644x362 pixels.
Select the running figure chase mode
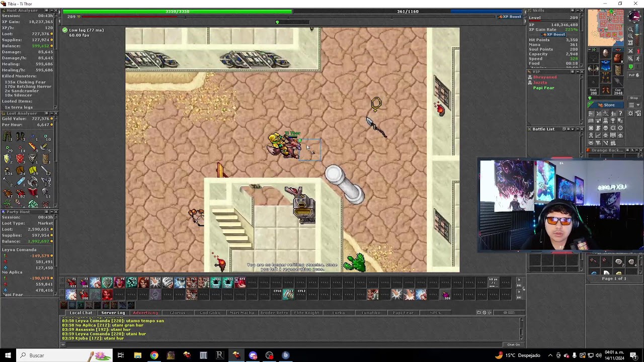coord(638,59)
